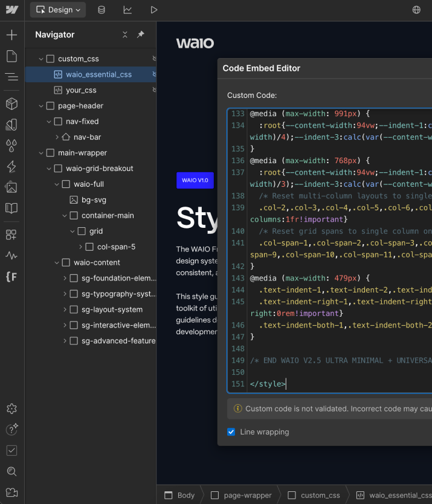Open the Design mode dropdown
The height and width of the screenshot is (504, 432).
pyautogui.click(x=58, y=10)
